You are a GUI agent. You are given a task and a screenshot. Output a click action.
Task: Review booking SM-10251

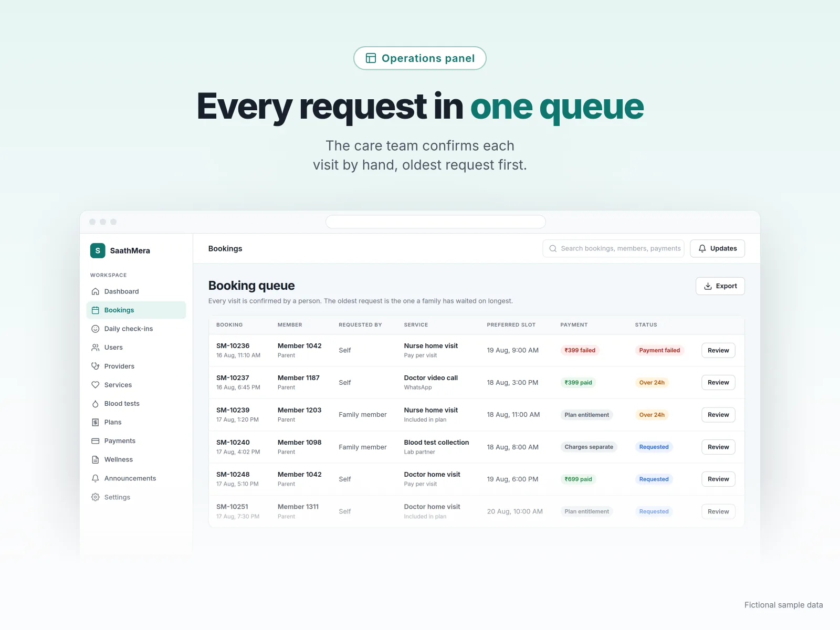pyautogui.click(x=718, y=511)
